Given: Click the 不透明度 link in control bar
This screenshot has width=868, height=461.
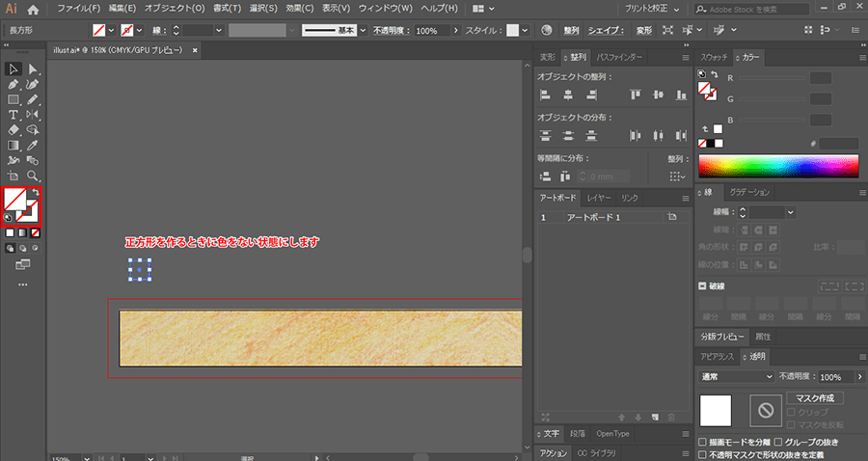Looking at the screenshot, I should (x=392, y=31).
